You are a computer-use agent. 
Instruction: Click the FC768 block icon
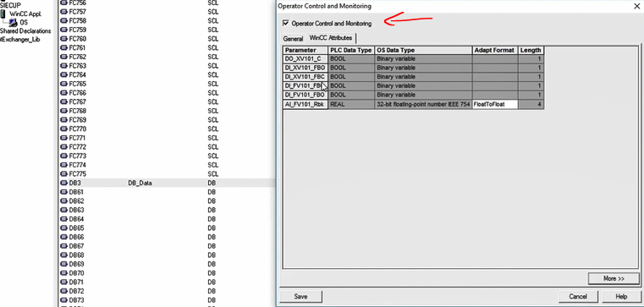tap(63, 111)
